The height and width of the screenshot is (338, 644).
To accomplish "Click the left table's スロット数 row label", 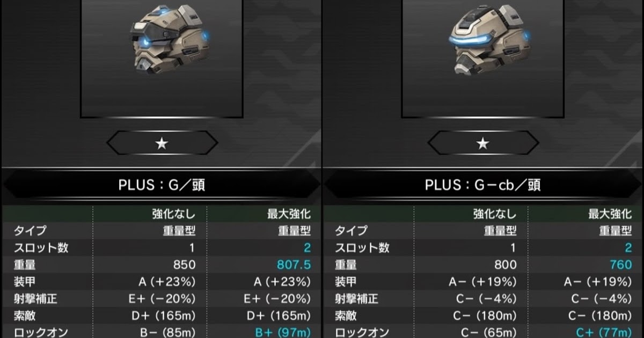I will 41,248.
